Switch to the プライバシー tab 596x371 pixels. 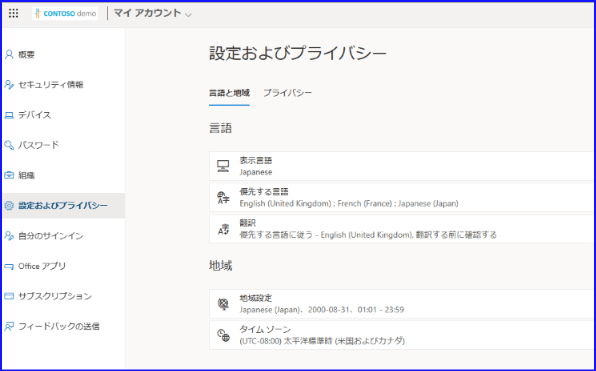tap(288, 93)
